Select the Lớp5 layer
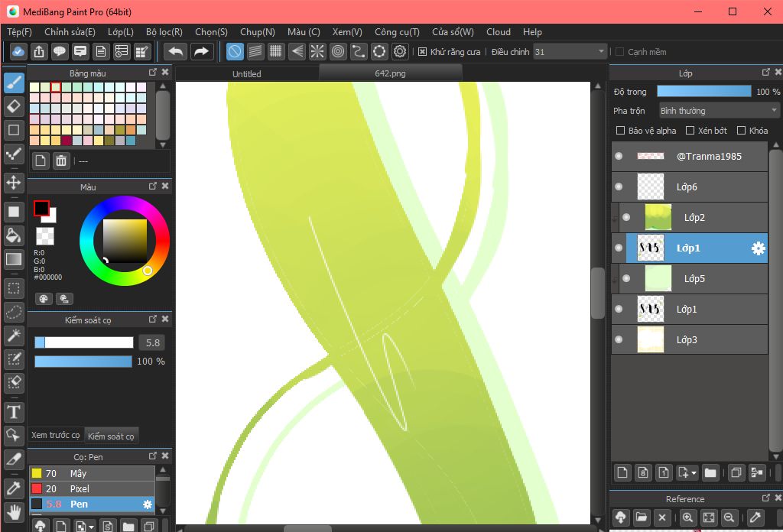Image resolution: width=783 pixels, height=532 pixels. [693, 278]
